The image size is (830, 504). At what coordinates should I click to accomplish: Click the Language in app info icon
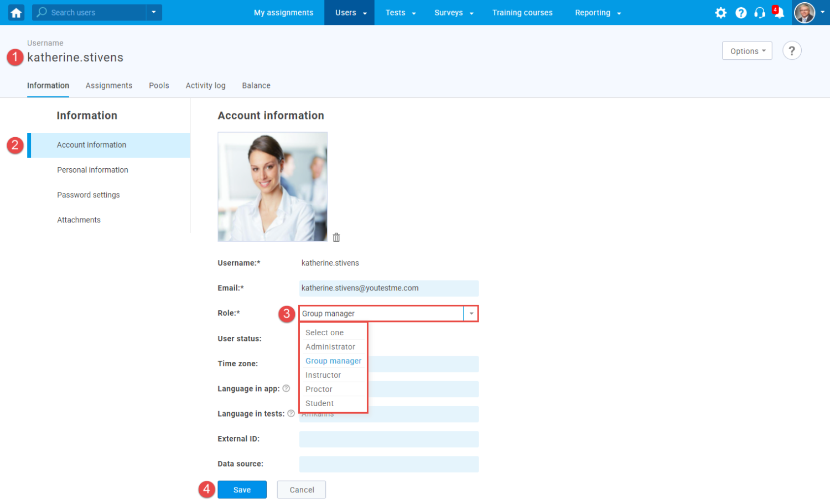[x=286, y=388]
